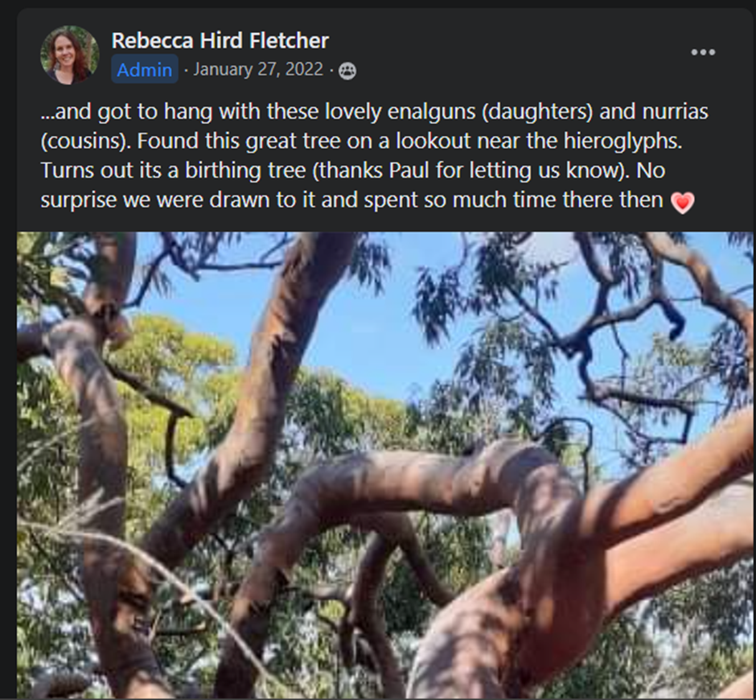This screenshot has width=756, height=700.
Task: Open the Rebecca Hird Fletcher name link
Action: pos(220,40)
